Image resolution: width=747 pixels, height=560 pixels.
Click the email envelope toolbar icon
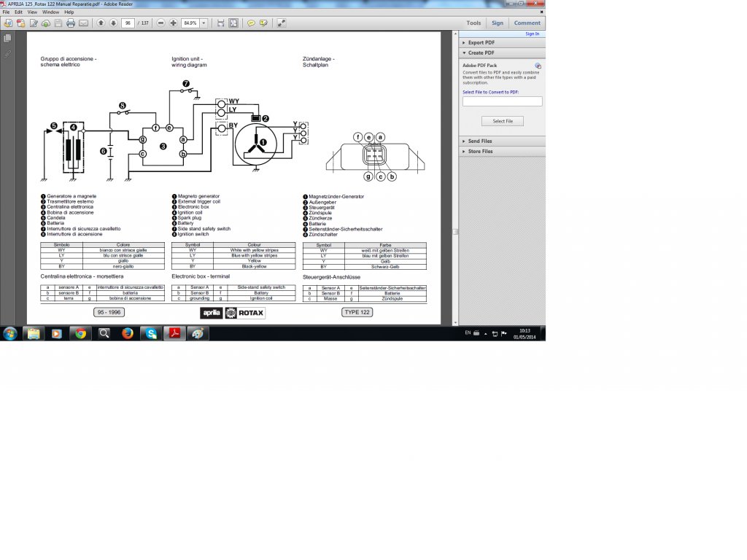(x=83, y=23)
